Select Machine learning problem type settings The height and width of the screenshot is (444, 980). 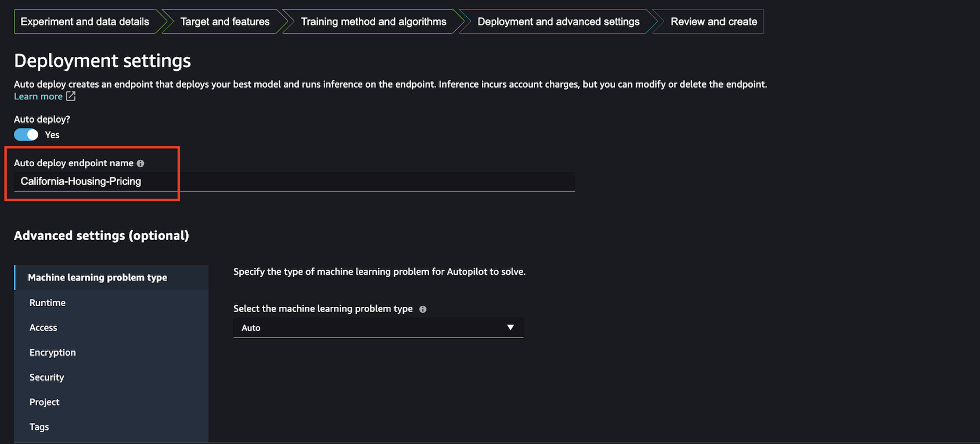click(x=98, y=278)
